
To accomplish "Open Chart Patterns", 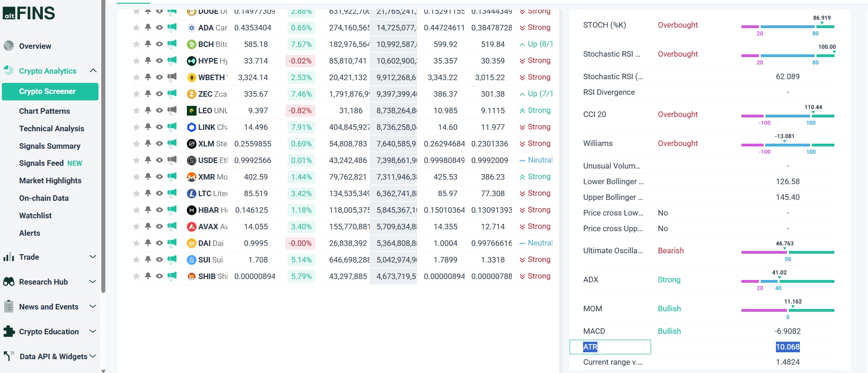I will click(45, 111).
